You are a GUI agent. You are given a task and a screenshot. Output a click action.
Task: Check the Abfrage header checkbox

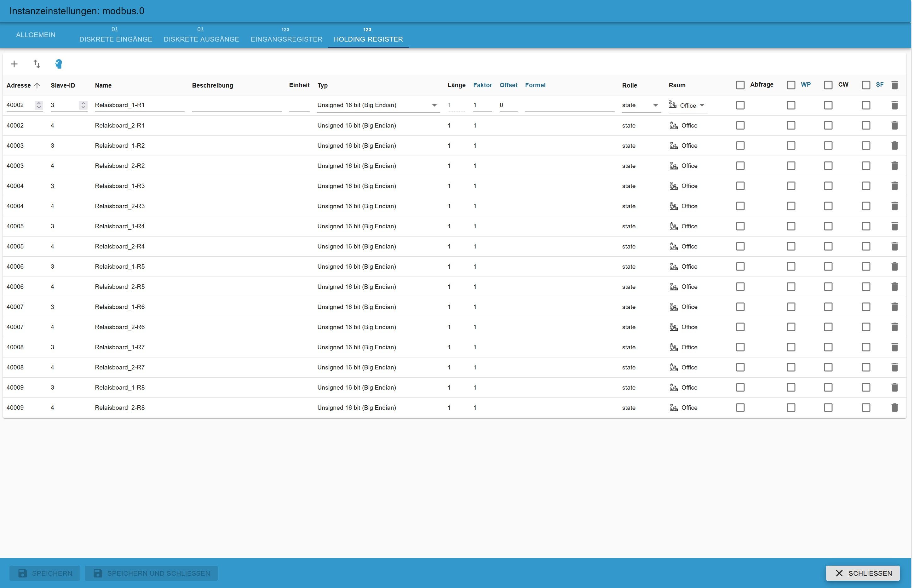click(740, 85)
